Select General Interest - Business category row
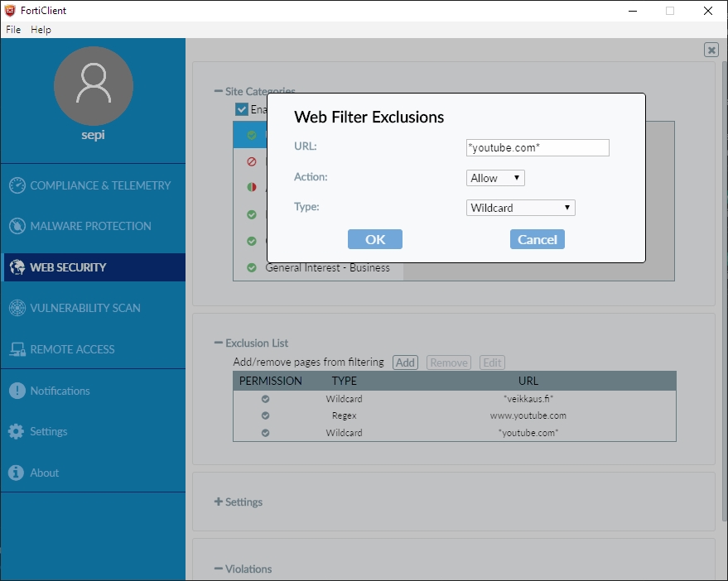 318,268
